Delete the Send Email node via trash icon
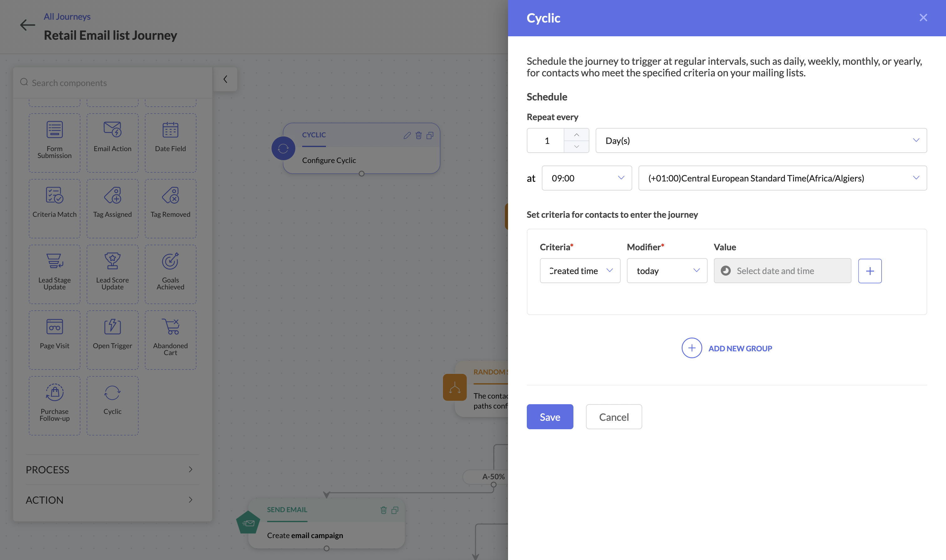The width and height of the screenshot is (946, 560). pyautogui.click(x=384, y=510)
